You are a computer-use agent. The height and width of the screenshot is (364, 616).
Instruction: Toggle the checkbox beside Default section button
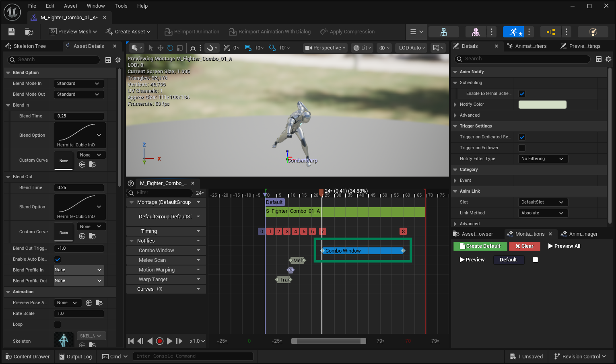[535, 260]
